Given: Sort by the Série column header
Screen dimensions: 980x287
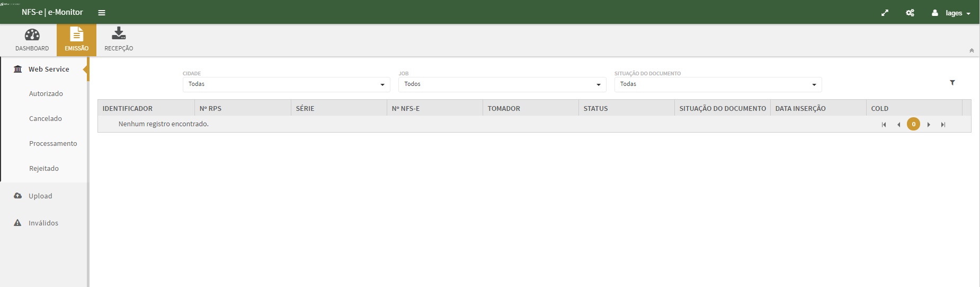Looking at the screenshot, I should pyautogui.click(x=339, y=108).
